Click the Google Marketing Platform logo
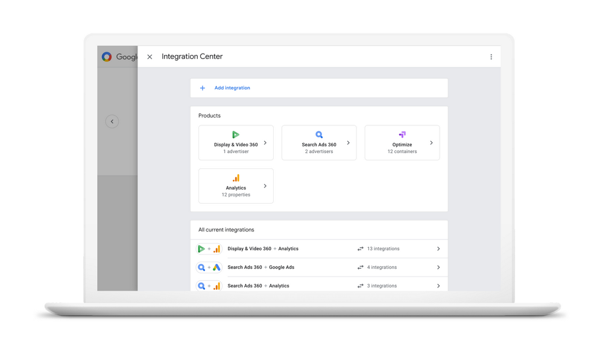The height and width of the screenshot is (364, 603). 107,57
